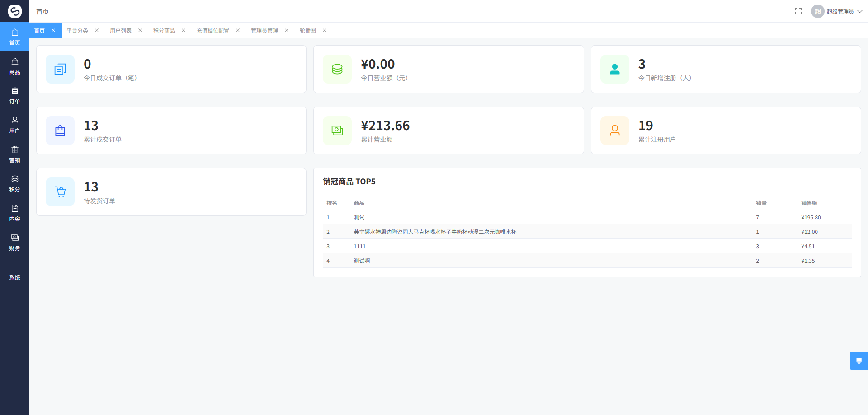Click the 今日成交订单 card icon
This screenshot has width=868, height=415.
[60, 69]
